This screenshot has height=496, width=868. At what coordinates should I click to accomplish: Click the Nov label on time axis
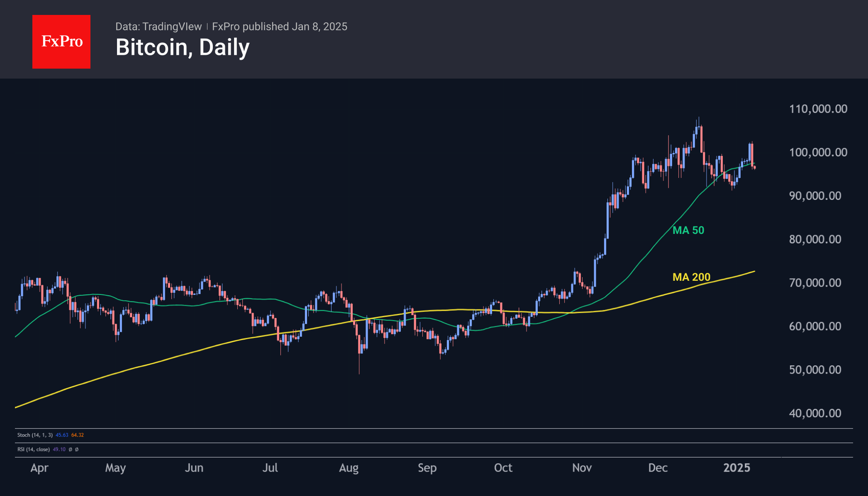pyautogui.click(x=582, y=468)
